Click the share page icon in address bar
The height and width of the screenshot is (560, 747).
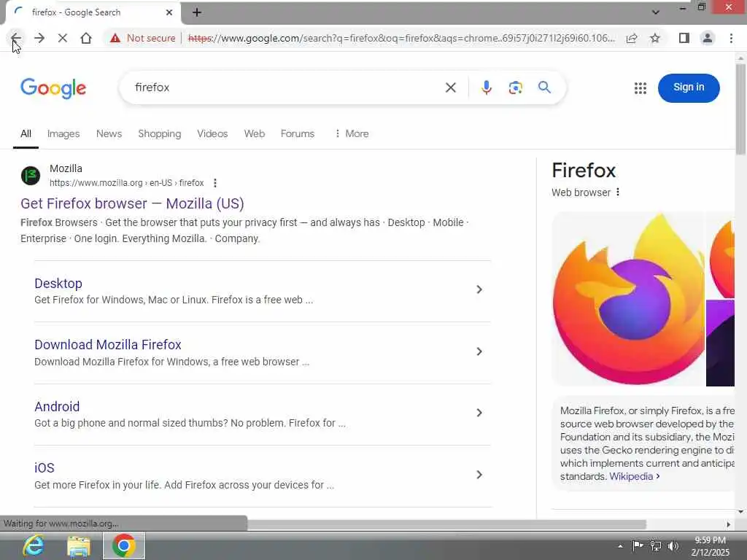632,38
